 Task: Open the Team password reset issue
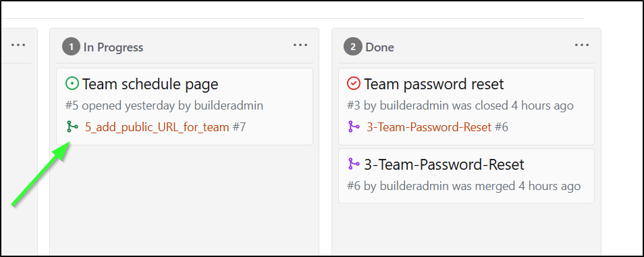click(433, 85)
